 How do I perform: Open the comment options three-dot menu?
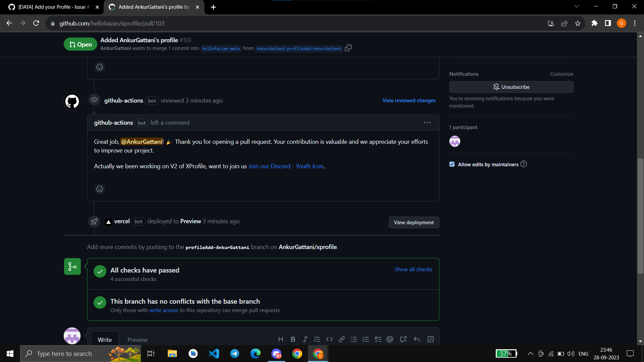pos(427,123)
